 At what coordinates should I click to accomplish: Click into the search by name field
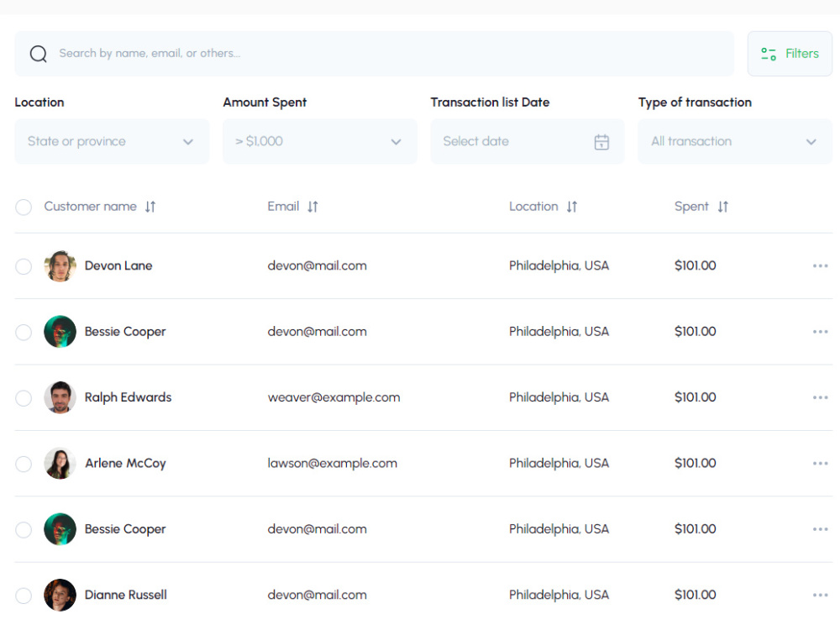[x=374, y=54]
